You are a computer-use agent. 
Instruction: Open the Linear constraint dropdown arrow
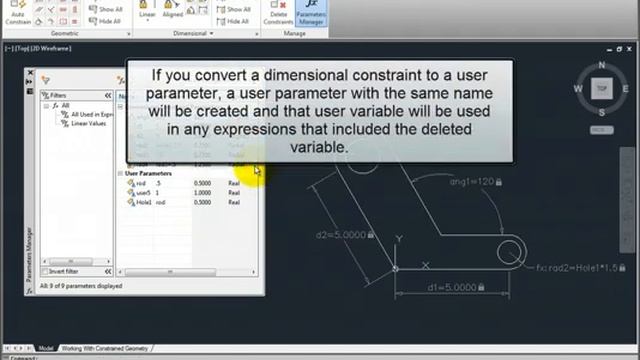click(147, 20)
